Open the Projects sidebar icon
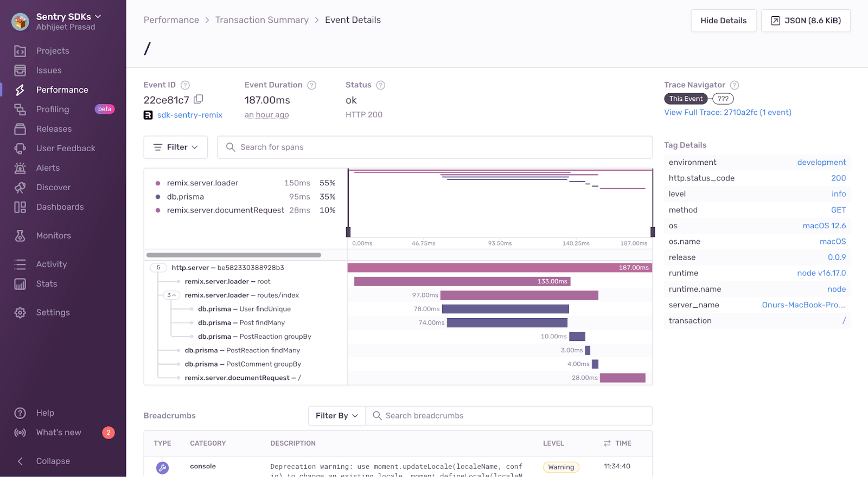Image resolution: width=868 pixels, height=477 pixels. point(20,51)
